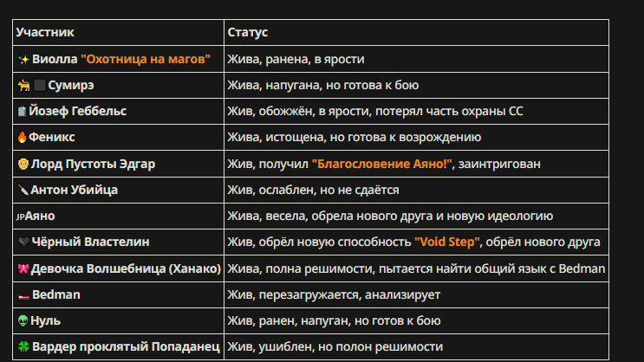Screen dimensions: 644x362
Task: Click the pink ribbon emoji beside Девочка Волшебница
Action: [x=23, y=268]
